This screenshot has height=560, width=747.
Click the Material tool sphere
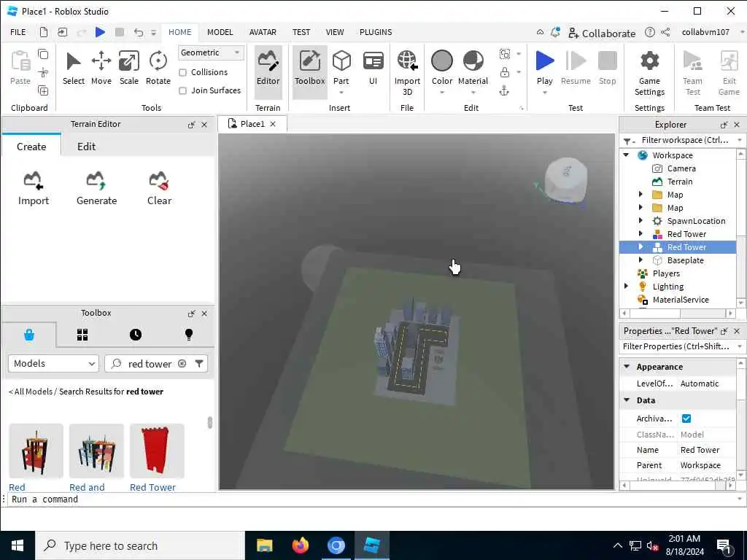tap(473, 61)
